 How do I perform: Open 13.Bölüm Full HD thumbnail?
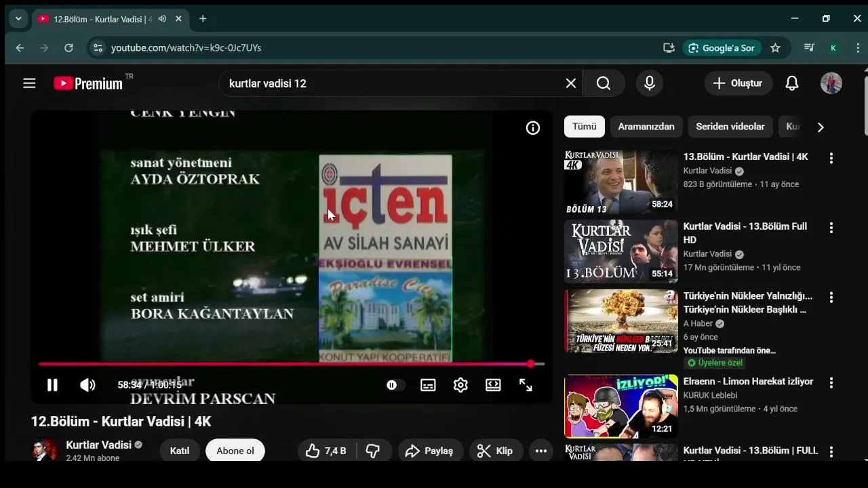[x=621, y=251]
